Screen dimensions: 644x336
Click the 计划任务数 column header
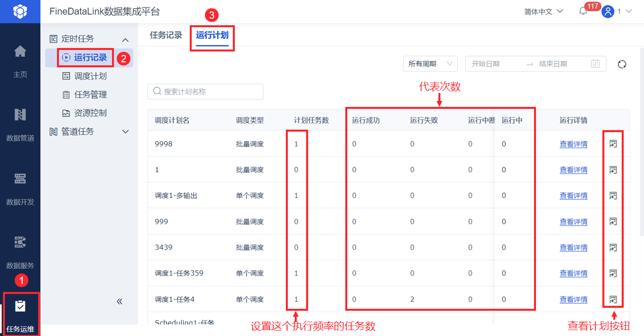[x=312, y=120]
